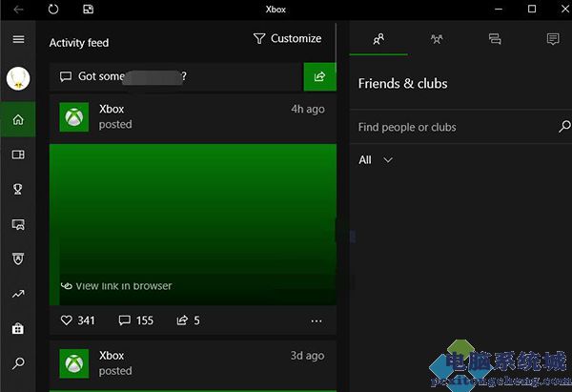The image size is (572, 392).
Task: Open the View link in browser
Action: [x=116, y=286]
